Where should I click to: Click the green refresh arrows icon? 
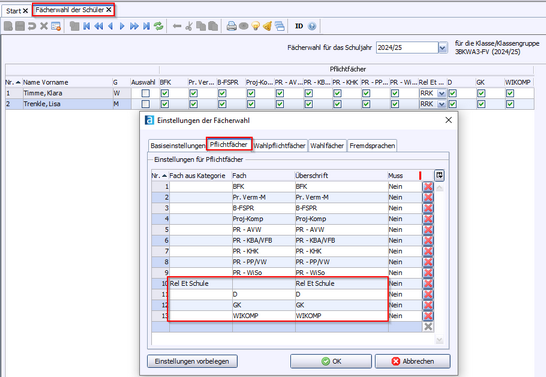158,26
